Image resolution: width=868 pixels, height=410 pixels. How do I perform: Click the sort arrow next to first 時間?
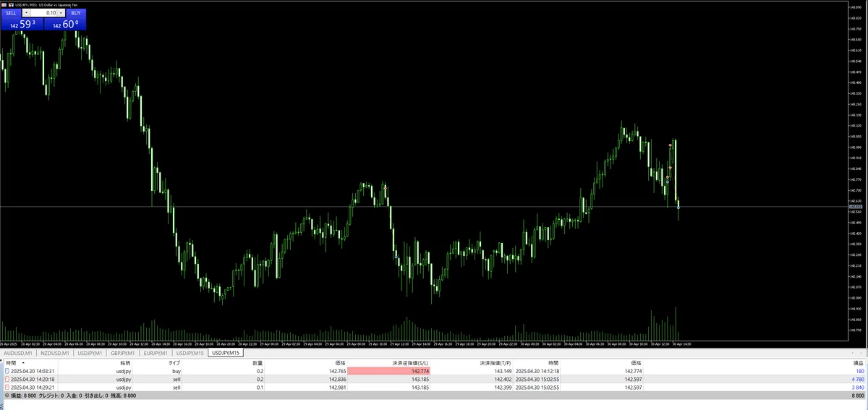click(23, 362)
